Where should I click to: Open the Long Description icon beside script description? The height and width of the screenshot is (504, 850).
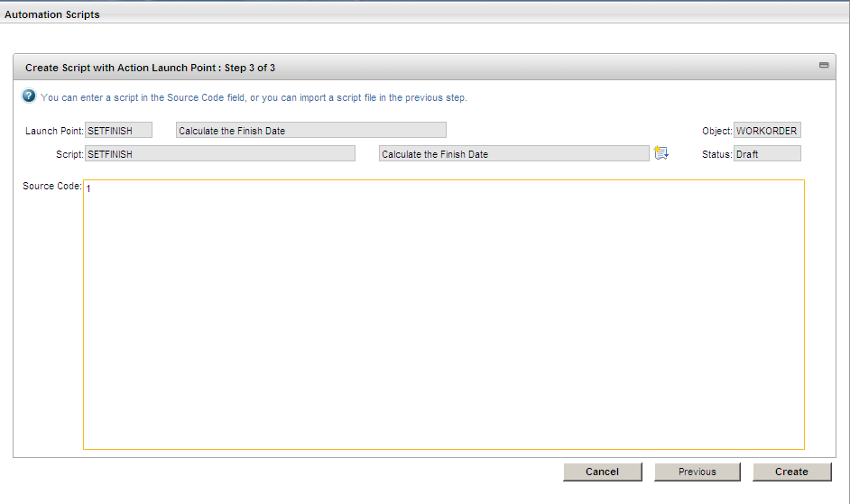pyautogui.click(x=661, y=153)
